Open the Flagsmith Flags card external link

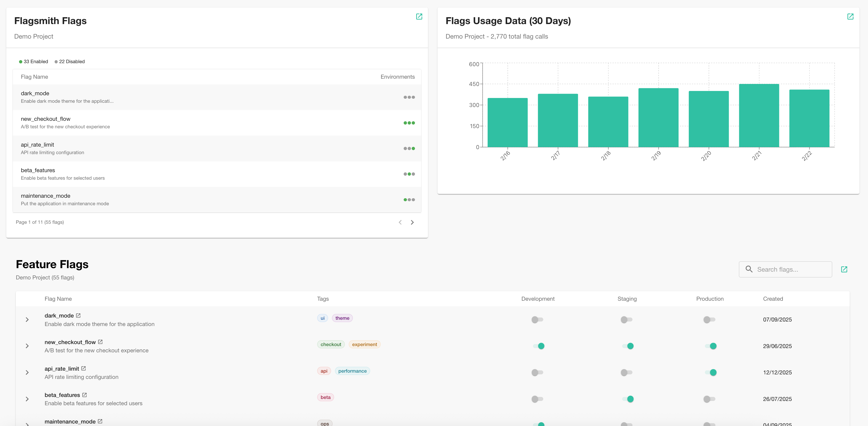(x=419, y=16)
